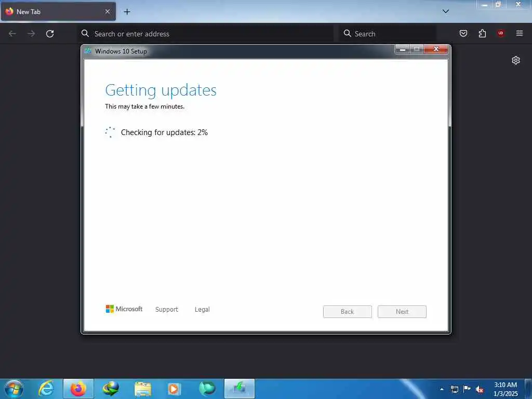Open the Support link in Setup

coord(167,310)
